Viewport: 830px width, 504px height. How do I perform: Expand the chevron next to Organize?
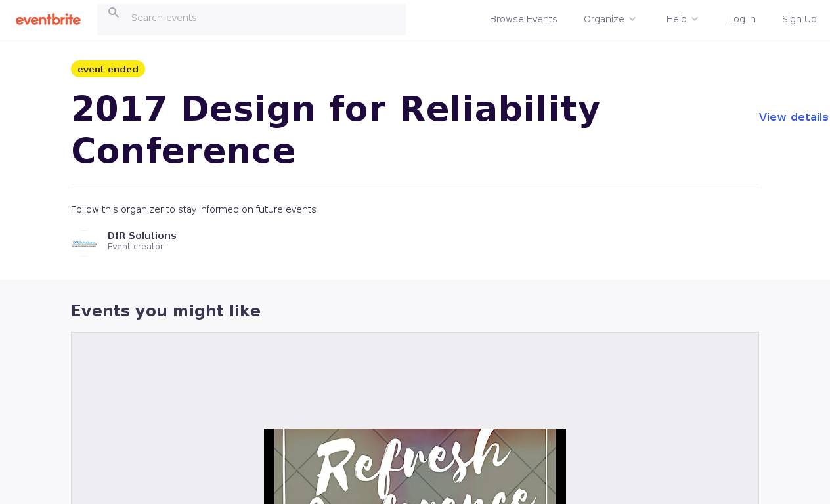click(x=632, y=20)
